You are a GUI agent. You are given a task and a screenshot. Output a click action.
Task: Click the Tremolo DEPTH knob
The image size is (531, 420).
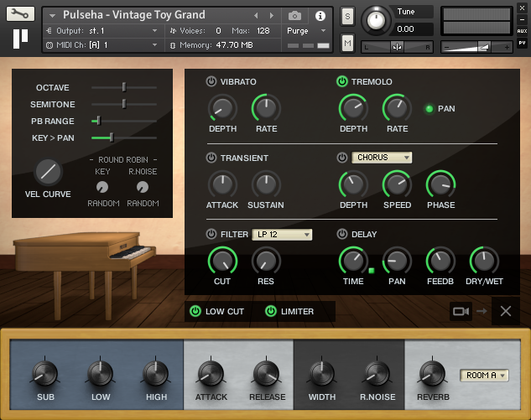[353, 108]
